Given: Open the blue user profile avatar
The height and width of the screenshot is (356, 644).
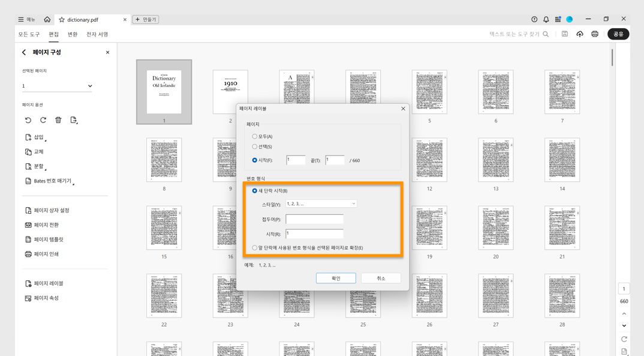Looking at the screenshot, I should (x=569, y=19).
